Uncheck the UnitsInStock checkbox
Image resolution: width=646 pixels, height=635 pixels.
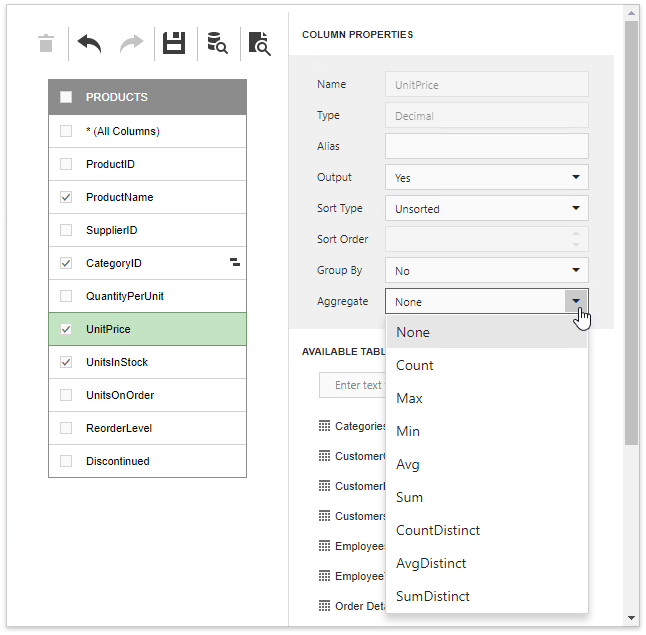click(x=66, y=362)
